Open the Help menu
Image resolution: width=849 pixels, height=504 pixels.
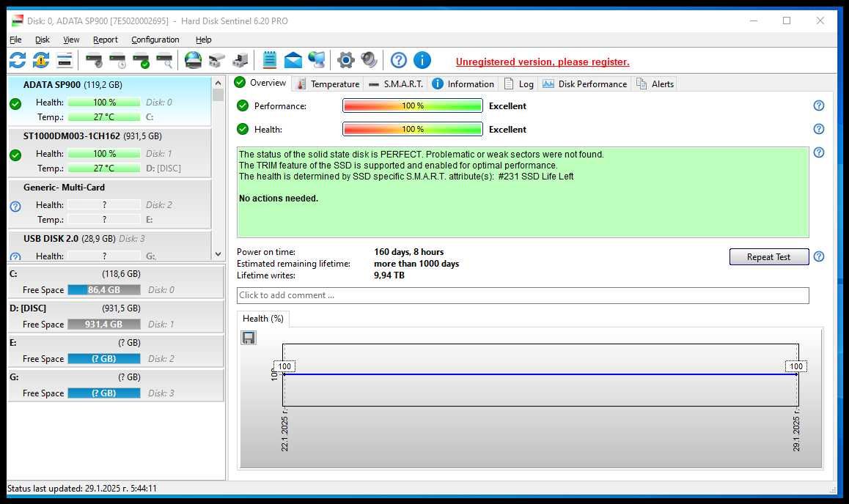click(204, 40)
